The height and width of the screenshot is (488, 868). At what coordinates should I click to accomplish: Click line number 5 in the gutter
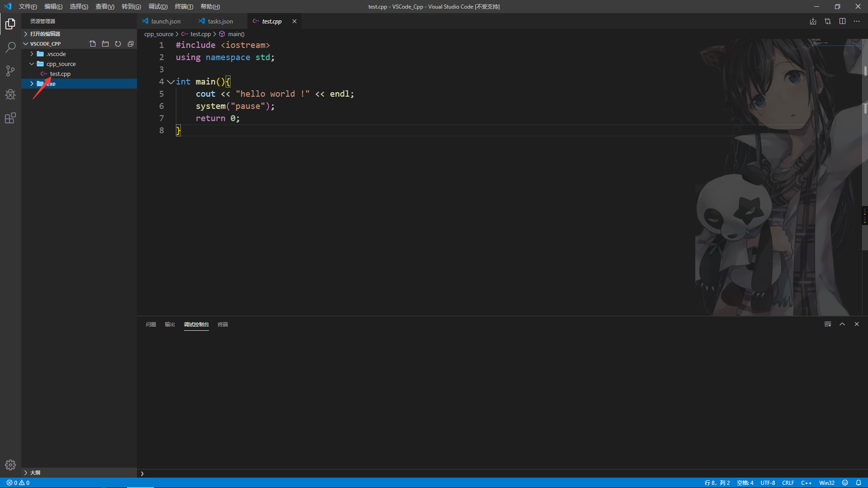tap(161, 94)
